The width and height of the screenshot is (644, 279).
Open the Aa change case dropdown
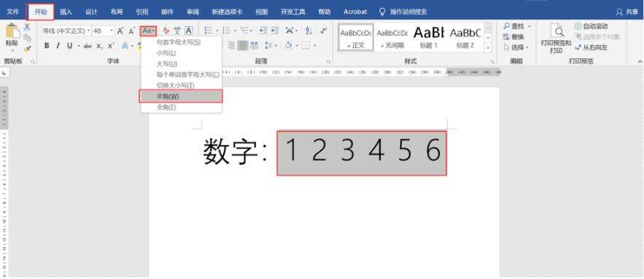pyautogui.click(x=148, y=31)
